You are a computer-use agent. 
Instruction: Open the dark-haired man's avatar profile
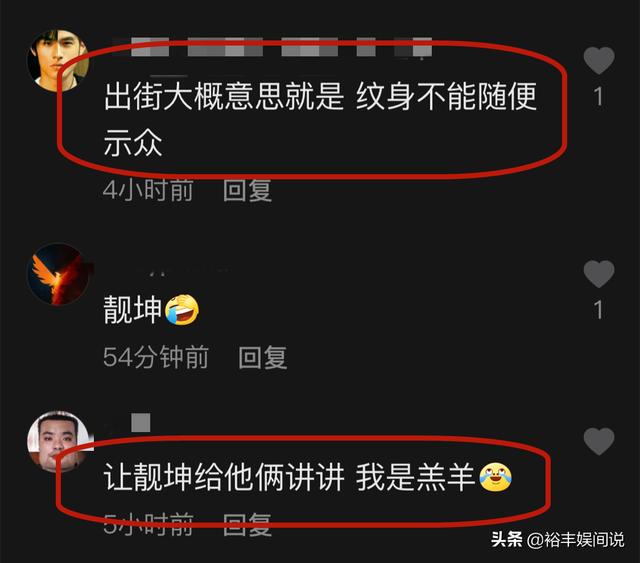[58, 60]
